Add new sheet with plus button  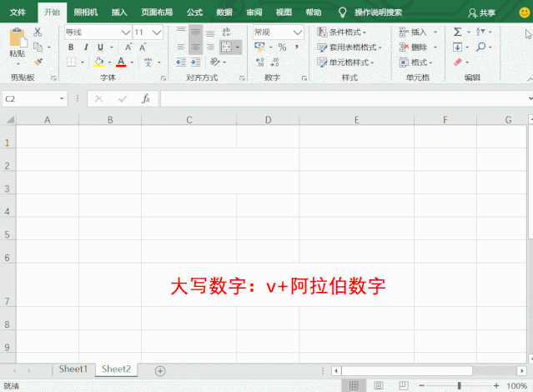(160, 371)
